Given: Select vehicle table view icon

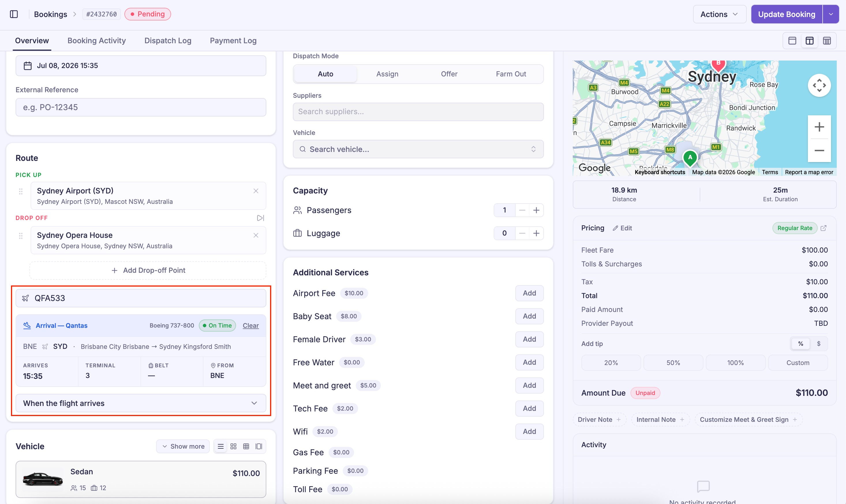Looking at the screenshot, I should [246, 446].
